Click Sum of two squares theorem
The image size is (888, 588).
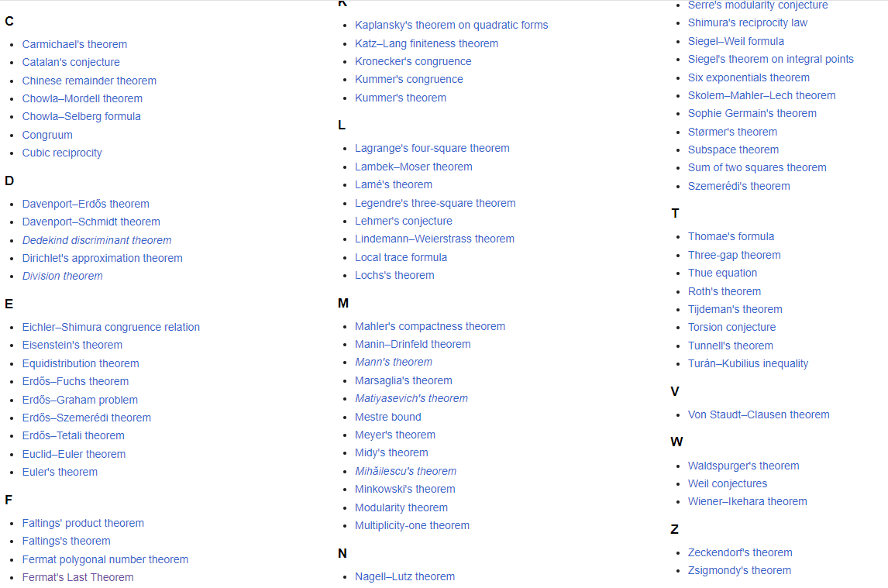coord(756,167)
